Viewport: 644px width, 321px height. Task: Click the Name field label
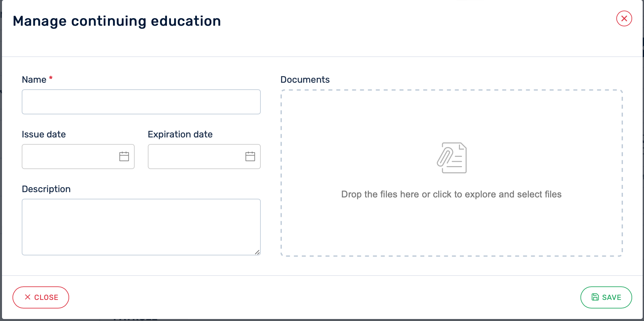[x=34, y=80]
